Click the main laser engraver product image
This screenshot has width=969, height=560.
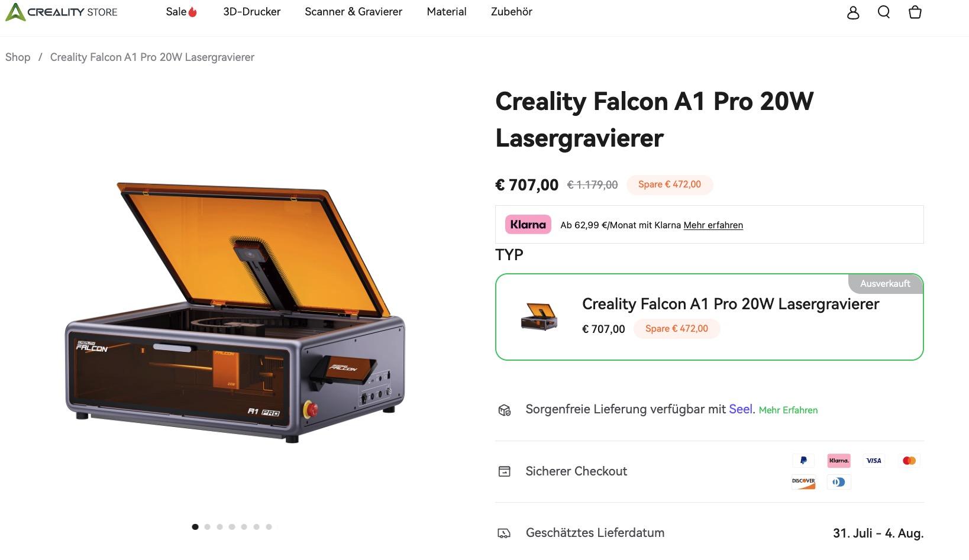(235, 312)
